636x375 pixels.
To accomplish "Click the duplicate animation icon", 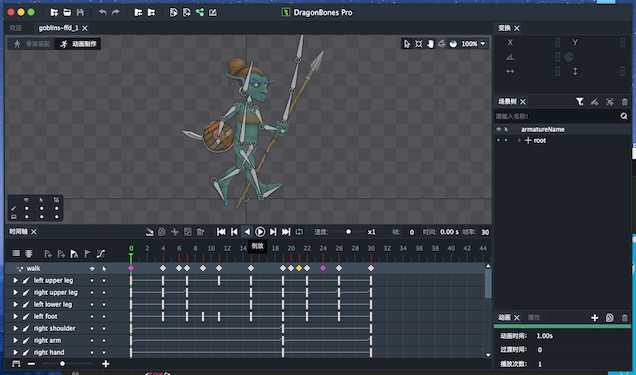I will point(610,318).
